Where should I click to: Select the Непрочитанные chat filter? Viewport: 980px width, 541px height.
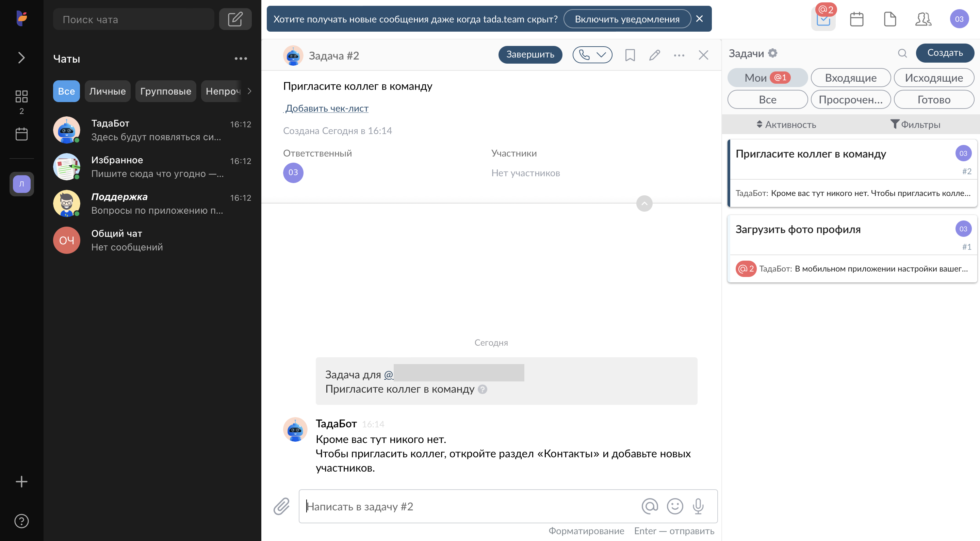tap(222, 91)
